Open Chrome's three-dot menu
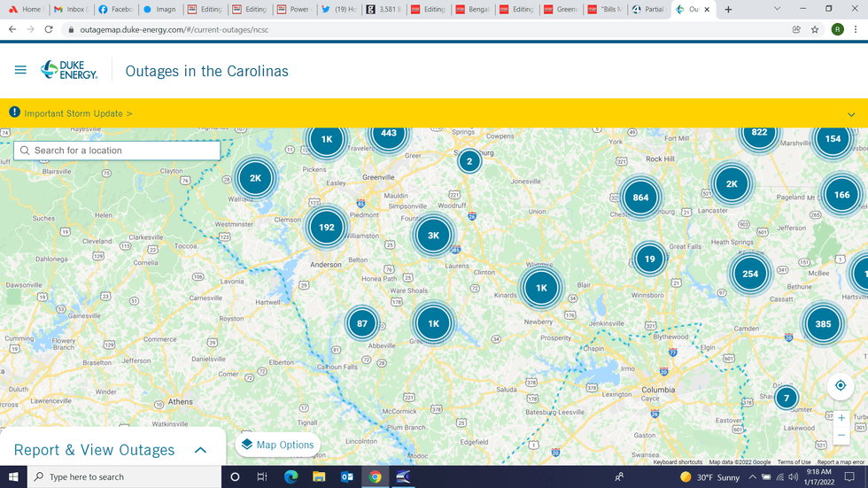Screen dimensions: 868x488 tap(856, 30)
